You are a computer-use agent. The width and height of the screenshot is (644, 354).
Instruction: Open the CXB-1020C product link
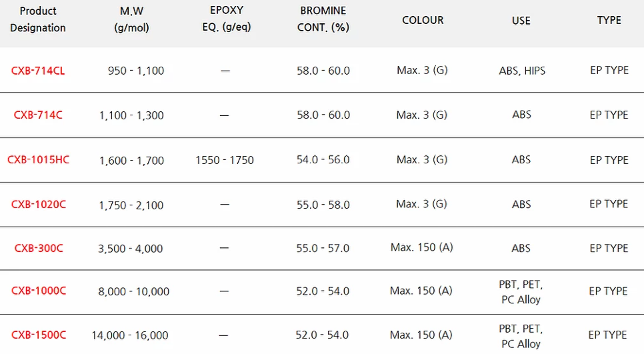coord(38,205)
